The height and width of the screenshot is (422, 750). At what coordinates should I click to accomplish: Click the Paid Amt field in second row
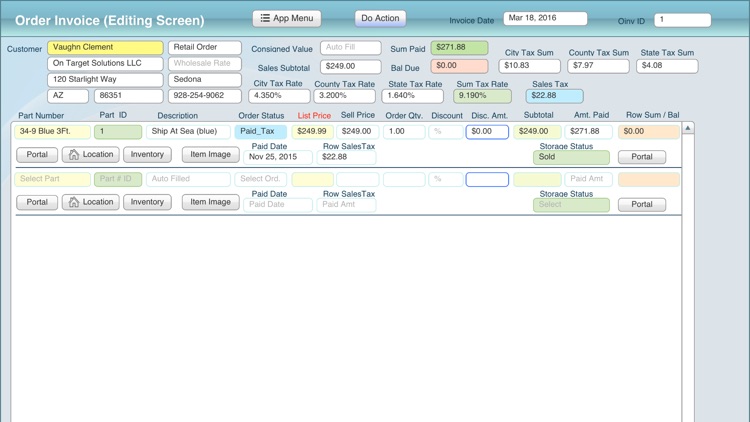[x=588, y=179]
